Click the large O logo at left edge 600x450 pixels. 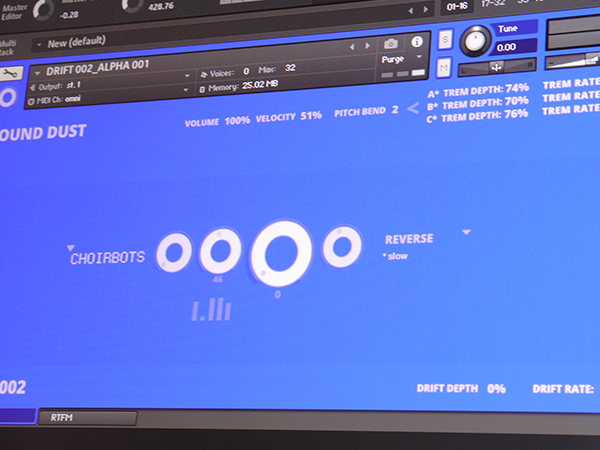click(x=7, y=98)
